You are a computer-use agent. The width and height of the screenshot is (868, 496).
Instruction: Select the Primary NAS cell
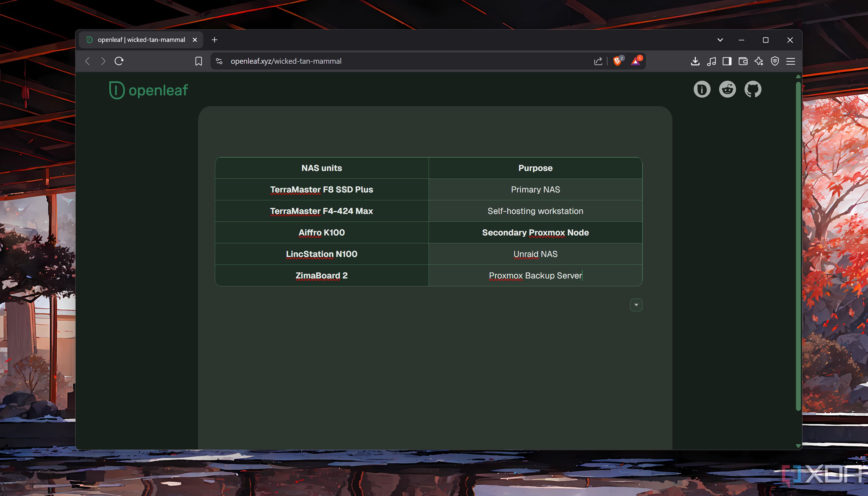tap(536, 189)
